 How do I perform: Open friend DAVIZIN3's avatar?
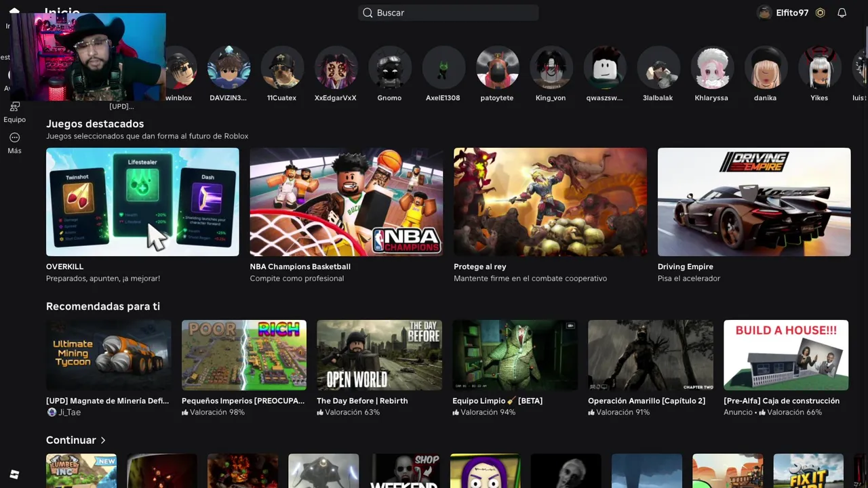pos(229,68)
